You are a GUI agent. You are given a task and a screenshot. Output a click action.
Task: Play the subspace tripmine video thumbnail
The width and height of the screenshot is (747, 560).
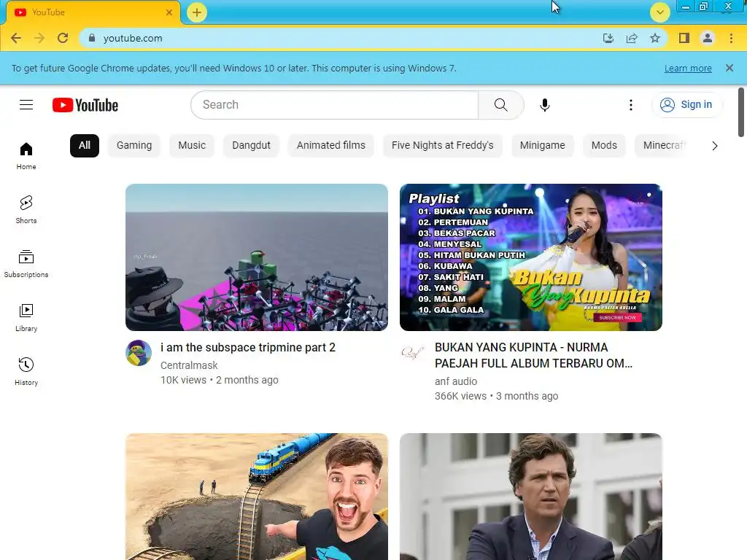coord(257,257)
